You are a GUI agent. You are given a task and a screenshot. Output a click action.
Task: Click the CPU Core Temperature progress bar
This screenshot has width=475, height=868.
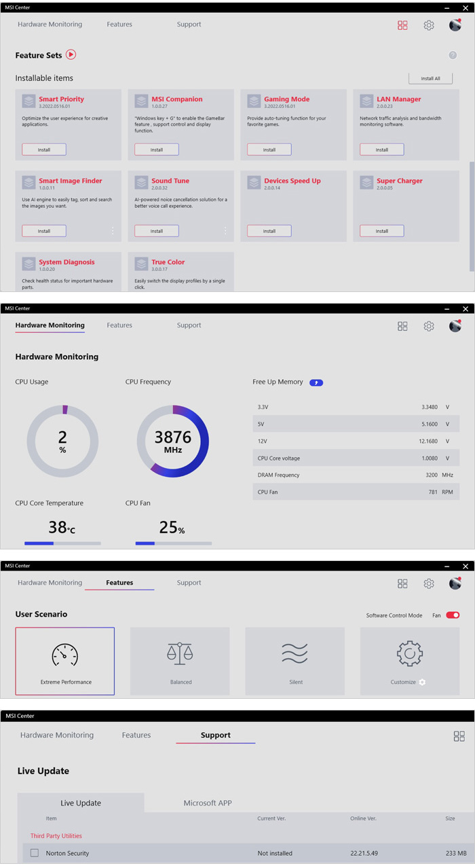62,543
